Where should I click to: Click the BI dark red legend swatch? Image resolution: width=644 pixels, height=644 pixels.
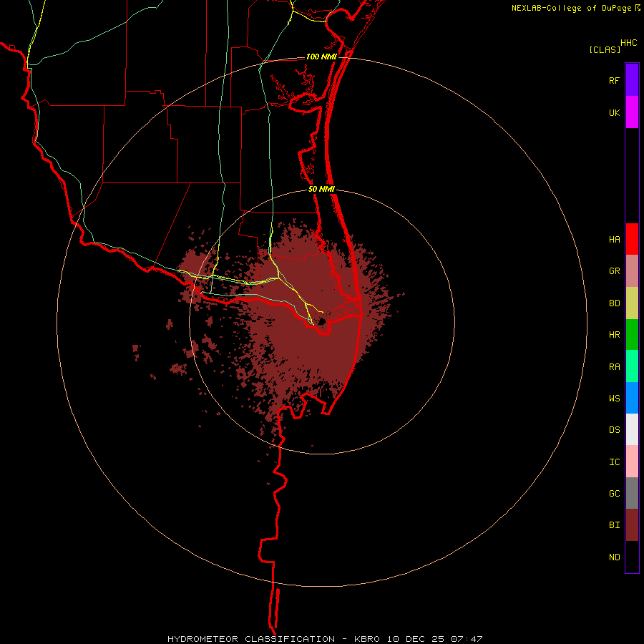point(632,525)
